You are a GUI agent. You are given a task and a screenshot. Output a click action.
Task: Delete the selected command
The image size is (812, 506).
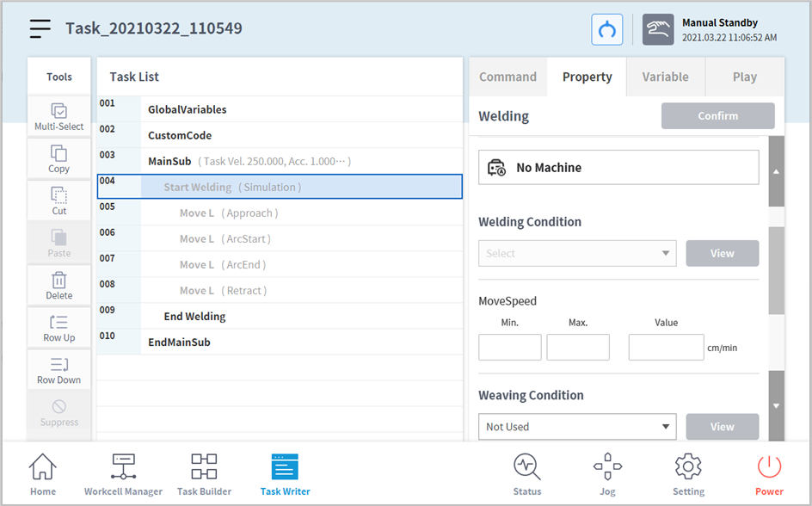point(58,285)
